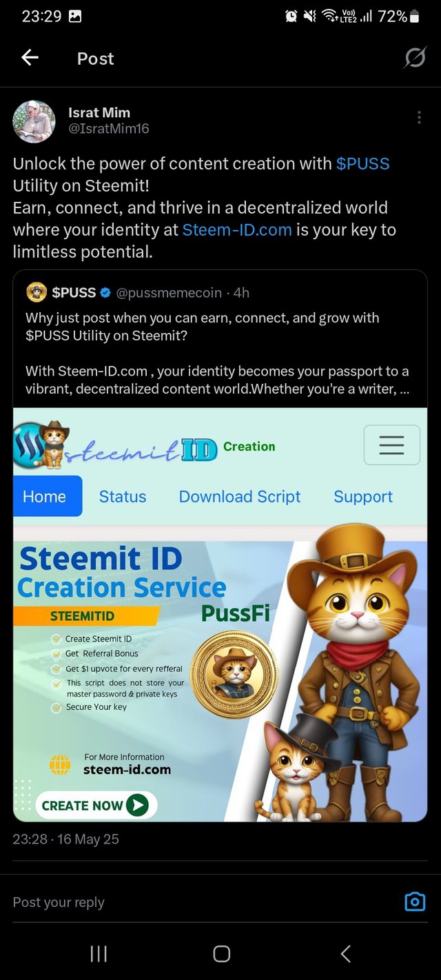
Task: Tap the Android back navigation chevron
Action: pyautogui.click(x=346, y=954)
